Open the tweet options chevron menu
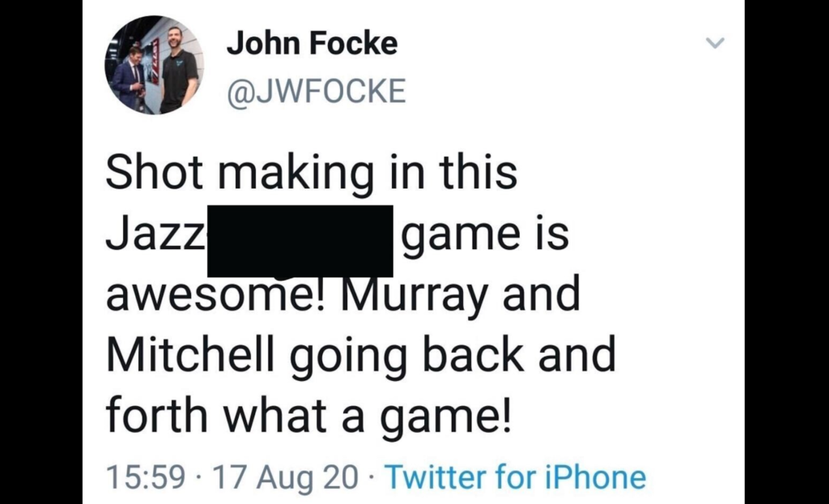Image resolution: width=829 pixels, height=504 pixels. [714, 43]
